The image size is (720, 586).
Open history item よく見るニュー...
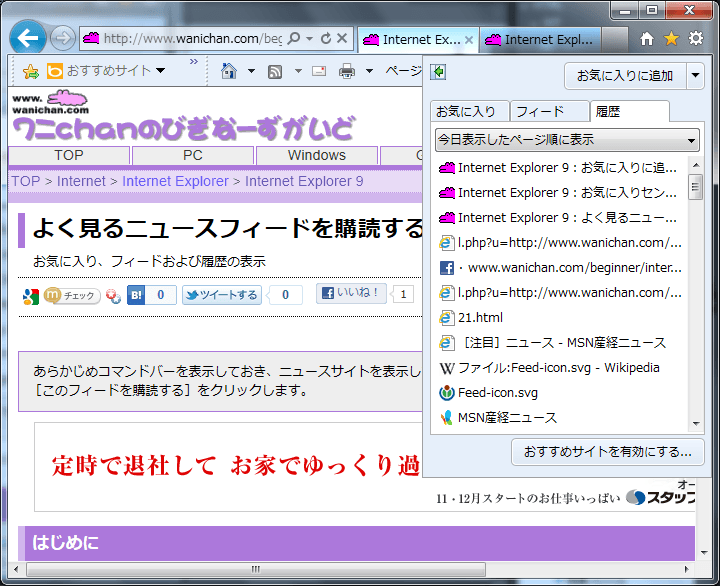558,217
